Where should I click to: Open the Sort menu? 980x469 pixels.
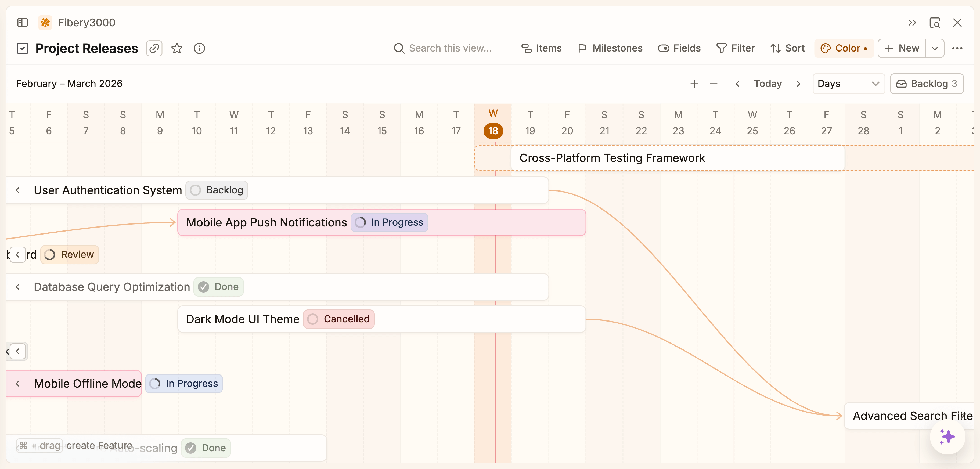pyautogui.click(x=787, y=48)
